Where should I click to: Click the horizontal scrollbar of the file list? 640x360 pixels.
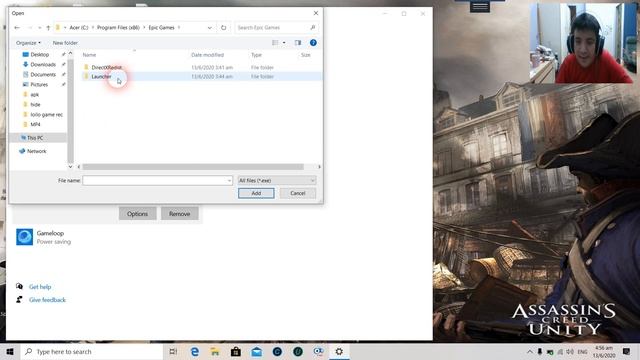click(x=193, y=167)
